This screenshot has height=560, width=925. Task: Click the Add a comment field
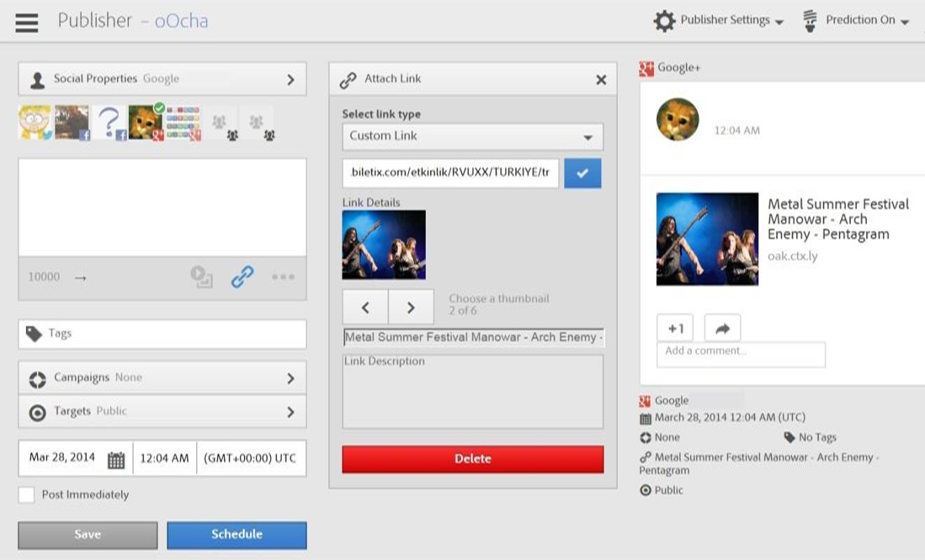tap(741, 354)
